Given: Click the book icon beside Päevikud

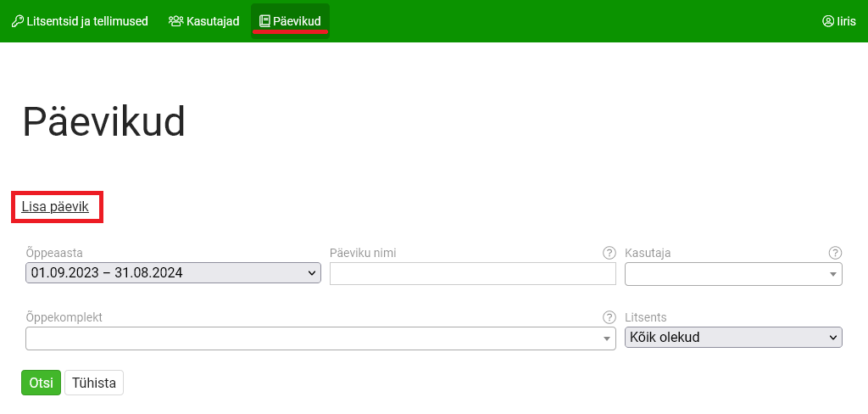Looking at the screenshot, I should [x=264, y=21].
